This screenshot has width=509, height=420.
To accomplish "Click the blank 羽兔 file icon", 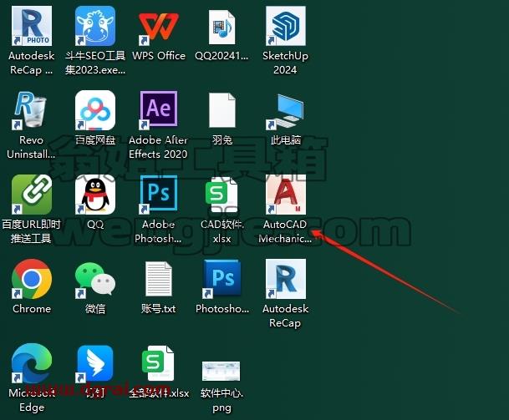I will click(222, 110).
